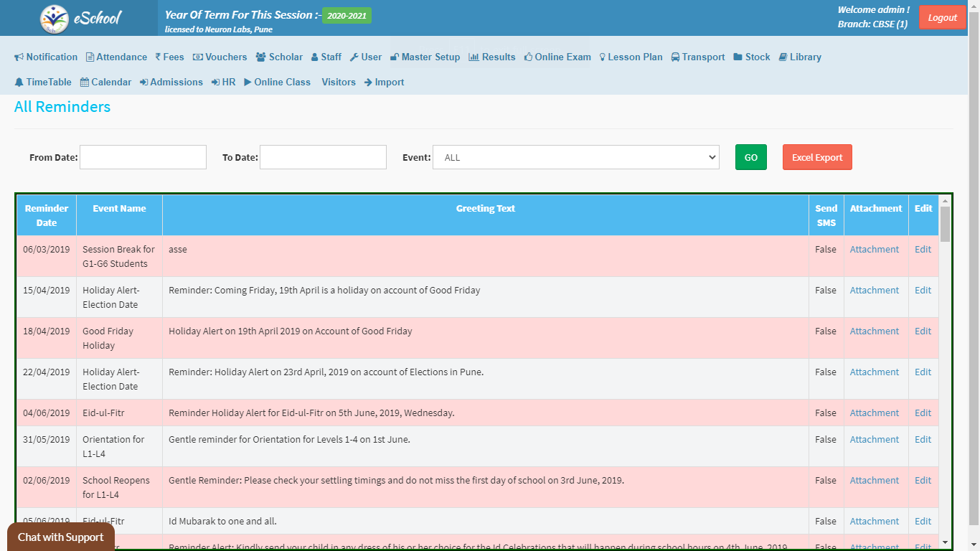This screenshot has height=551, width=980.
Task: Open the Scholar menu
Action: [279, 57]
